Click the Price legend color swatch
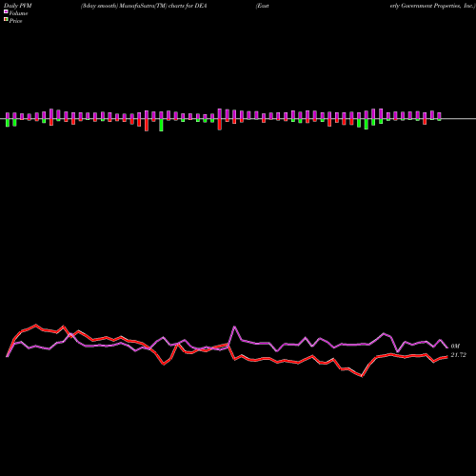Image resolution: width=476 pixels, height=476 pixels. [6, 19]
